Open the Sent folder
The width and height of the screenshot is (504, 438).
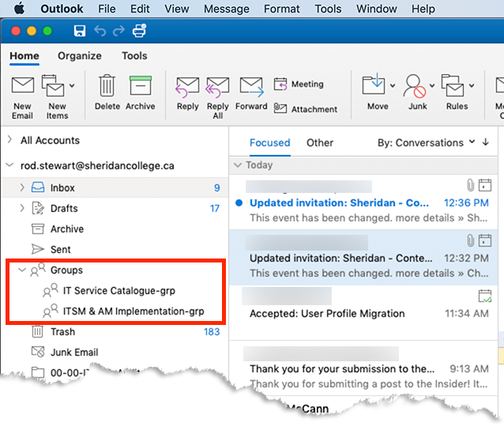click(115, 250)
